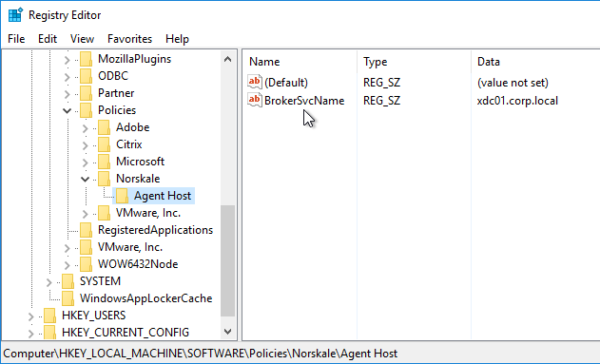
Task: Open the View menu
Action: tap(83, 39)
